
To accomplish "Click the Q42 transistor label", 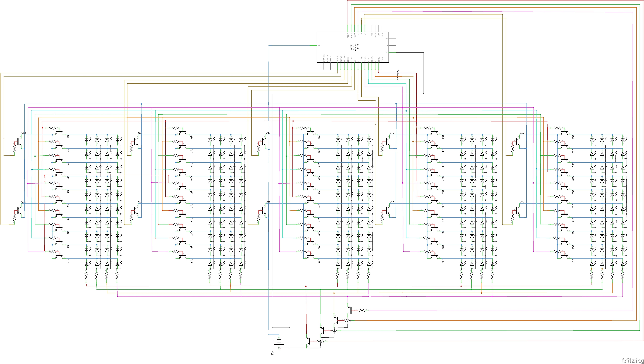I will coord(443,206).
